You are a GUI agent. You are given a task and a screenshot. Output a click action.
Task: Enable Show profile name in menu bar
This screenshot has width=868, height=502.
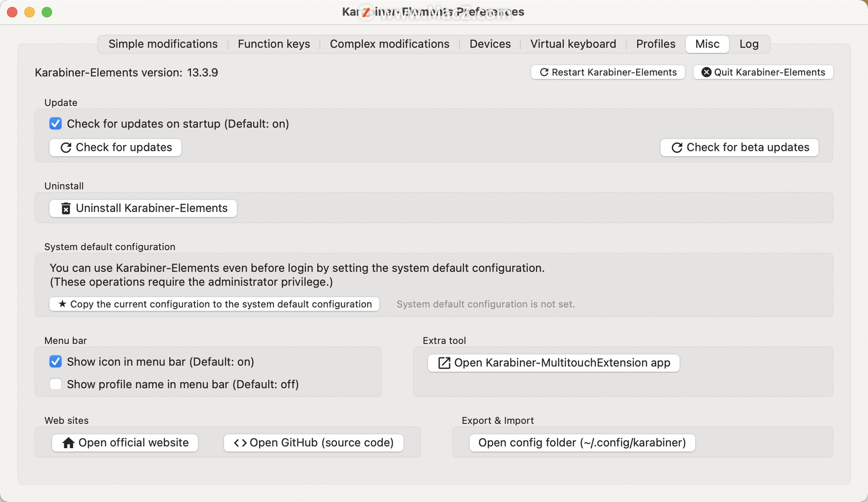click(56, 384)
